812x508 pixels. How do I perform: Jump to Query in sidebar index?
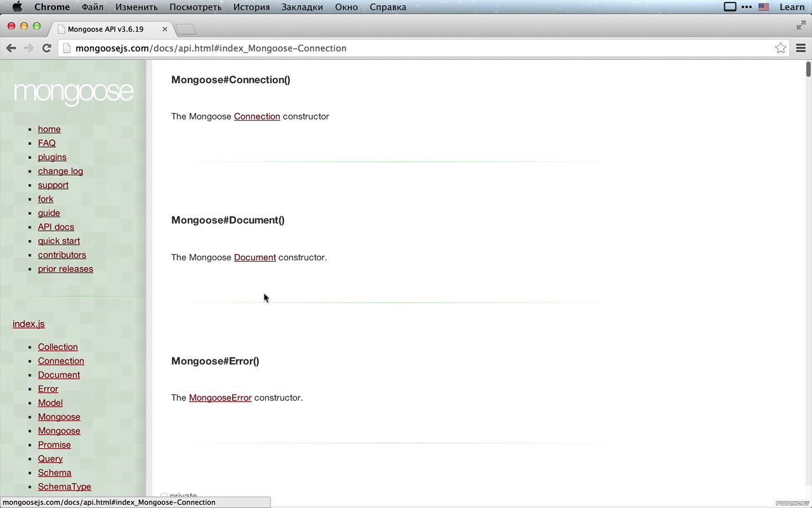point(50,458)
